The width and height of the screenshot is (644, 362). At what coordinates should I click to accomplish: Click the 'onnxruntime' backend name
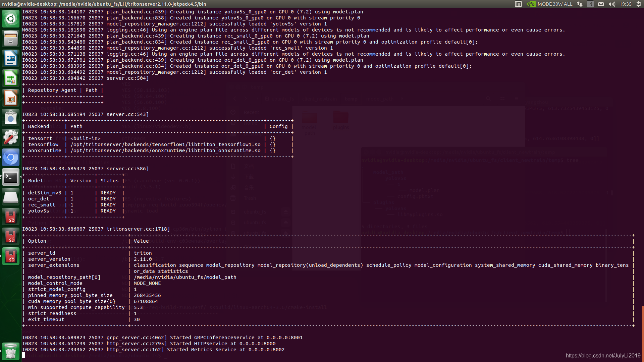point(45,150)
